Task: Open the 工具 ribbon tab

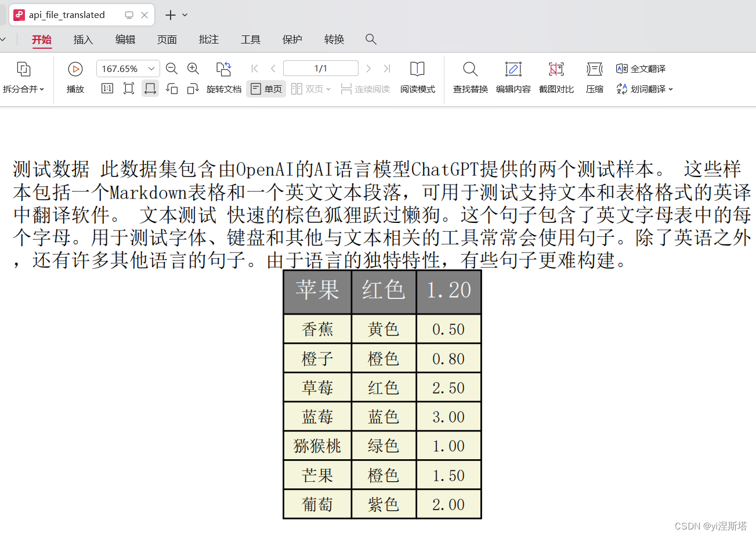Action: (251, 39)
